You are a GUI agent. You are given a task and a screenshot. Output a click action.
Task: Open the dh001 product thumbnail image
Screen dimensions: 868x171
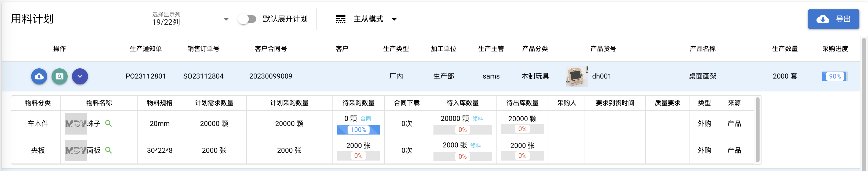pyautogui.click(x=577, y=76)
